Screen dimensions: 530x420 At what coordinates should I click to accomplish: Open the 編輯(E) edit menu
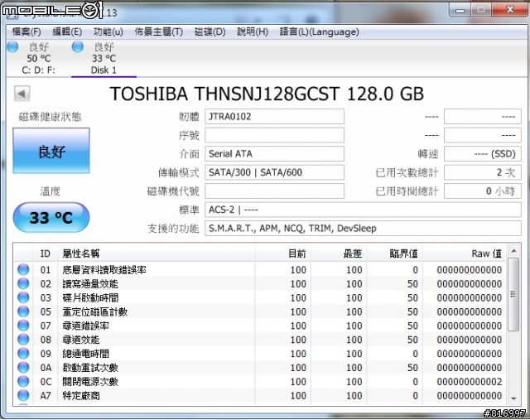coord(67,31)
